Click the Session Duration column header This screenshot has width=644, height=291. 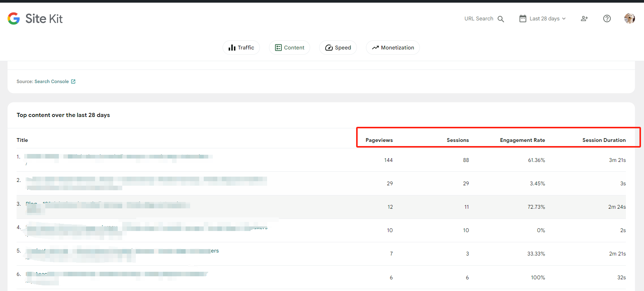[604, 140]
